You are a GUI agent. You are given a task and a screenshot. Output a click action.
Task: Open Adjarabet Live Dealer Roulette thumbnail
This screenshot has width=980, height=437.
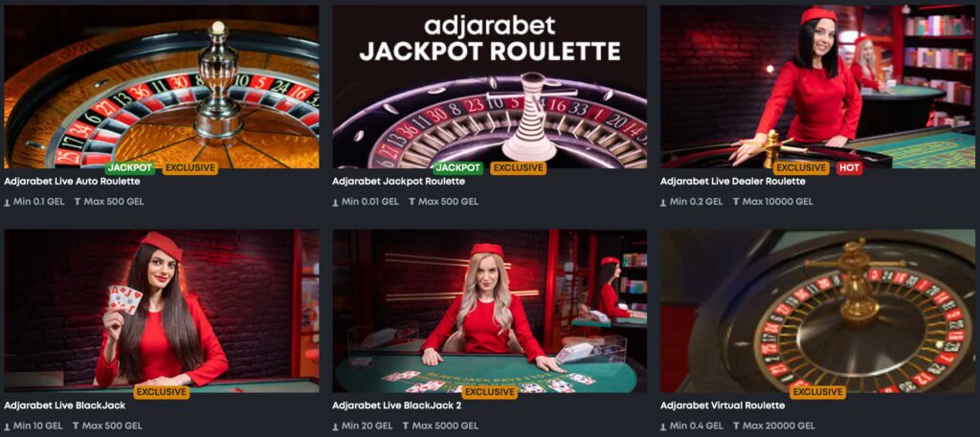coord(817,87)
